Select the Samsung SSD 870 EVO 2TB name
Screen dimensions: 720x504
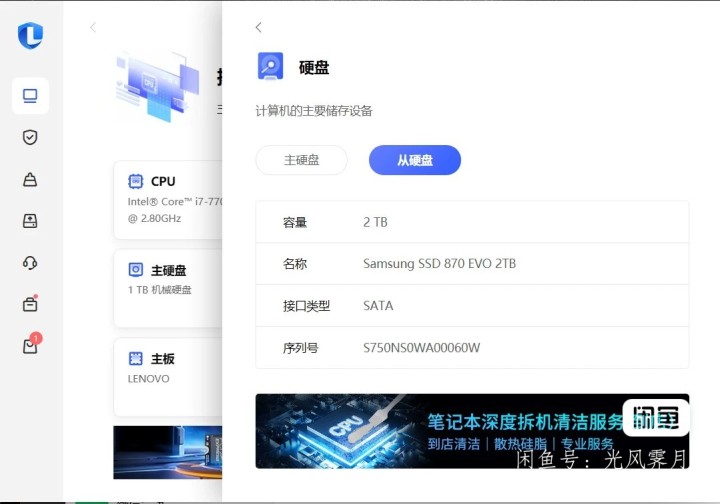pyautogui.click(x=439, y=264)
